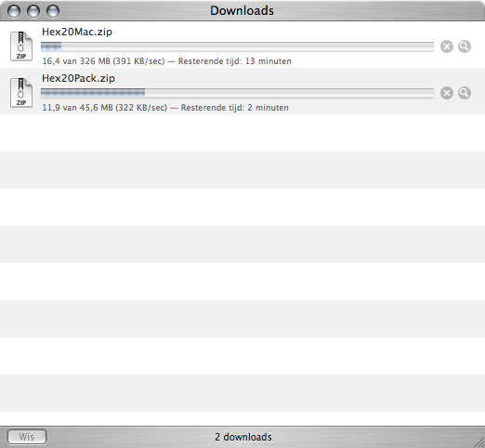Cancel the Hex20Mac.zip download
Screen dimensions: 485x448
tap(447, 46)
